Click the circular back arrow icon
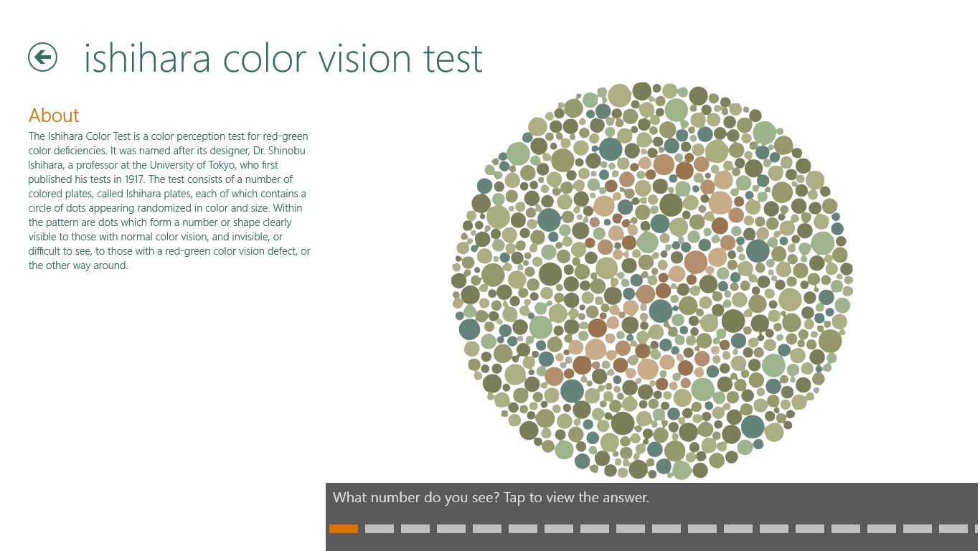The height and width of the screenshot is (551, 980). coord(42,57)
